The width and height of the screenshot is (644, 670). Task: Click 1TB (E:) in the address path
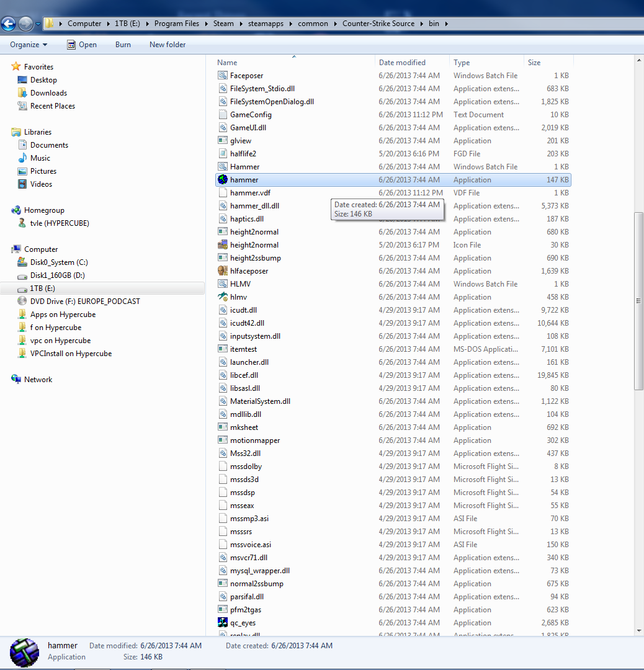(x=127, y=24)
